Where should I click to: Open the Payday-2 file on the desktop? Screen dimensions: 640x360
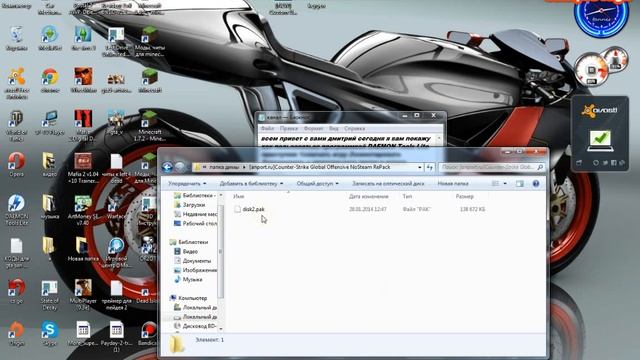coord(116,336)
